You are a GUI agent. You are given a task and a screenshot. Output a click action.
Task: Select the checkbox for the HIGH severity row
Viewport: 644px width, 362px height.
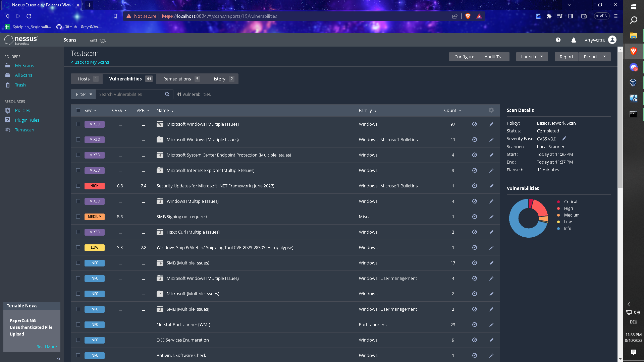(x=78, y=186)
